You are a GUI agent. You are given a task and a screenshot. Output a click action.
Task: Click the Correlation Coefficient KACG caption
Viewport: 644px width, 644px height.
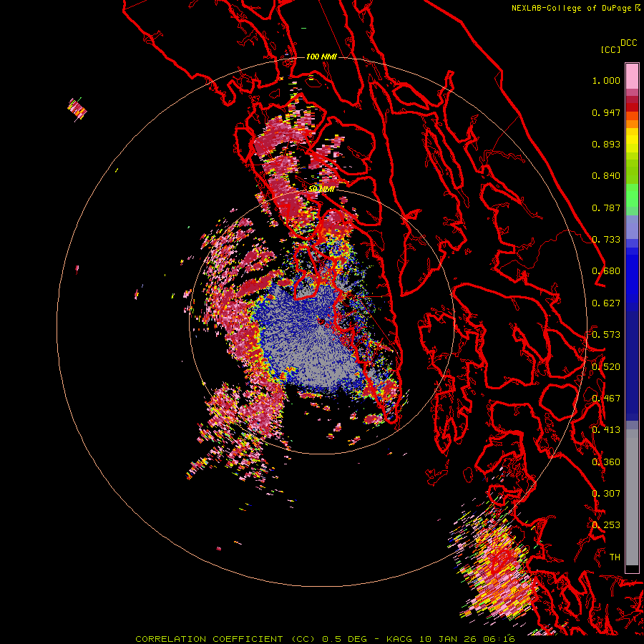[x=326, y=639]
